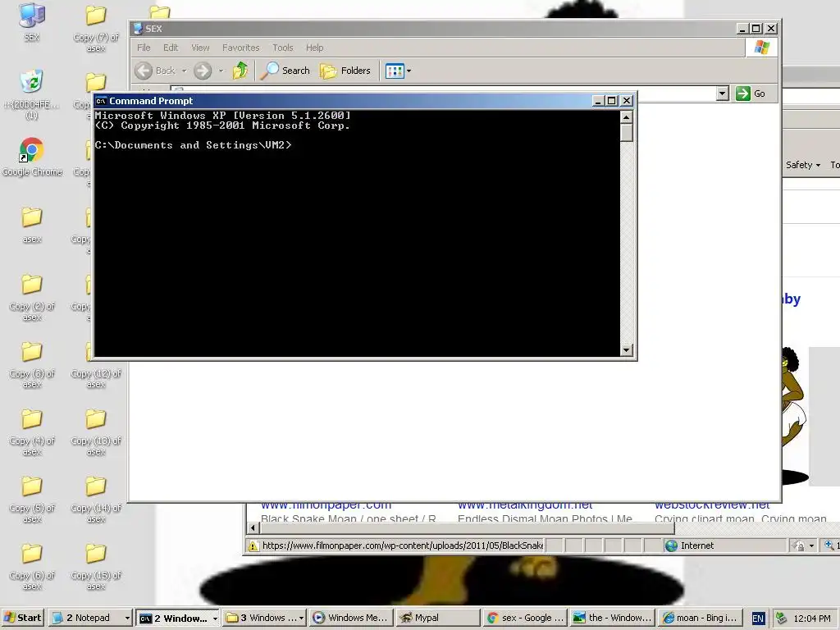Click the Command Prompt vertical scrollbar thumb
The height and width of the screenshot is (630, 840).
coord(626,132)
